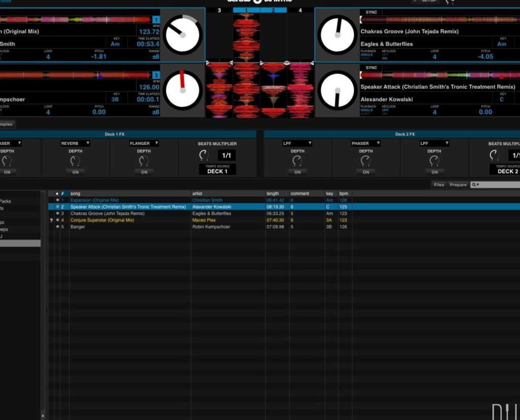
Task: Click the red-marker platter on Deck 3
Action: point(183,90)
